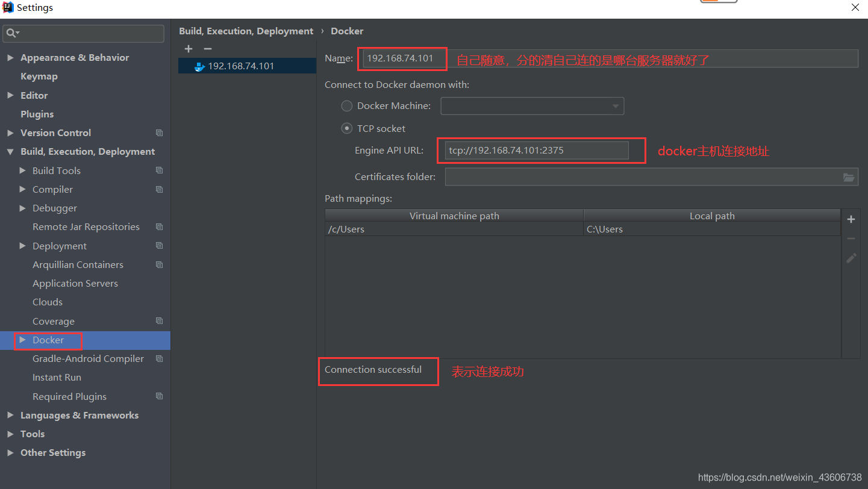The image size is (868, 489).
Task: Open Coverage settings page
Action: pyautogui.click(x=54, y=321)
